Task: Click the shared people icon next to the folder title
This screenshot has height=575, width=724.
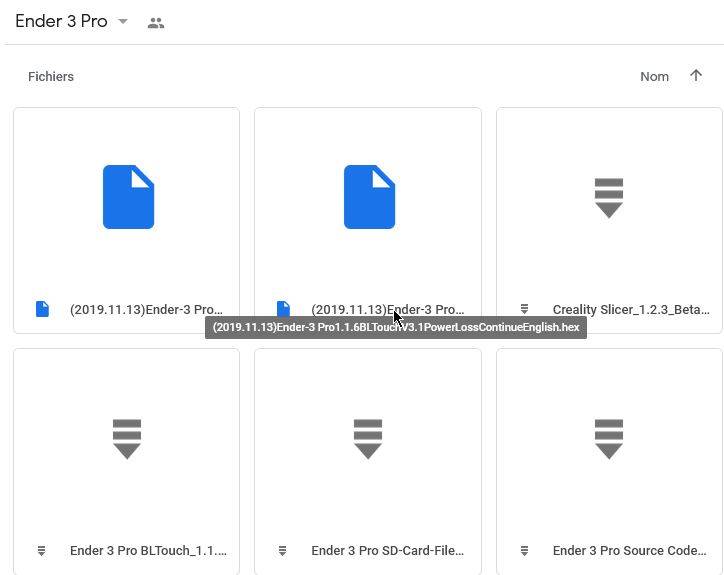Action: coord(156,23)
